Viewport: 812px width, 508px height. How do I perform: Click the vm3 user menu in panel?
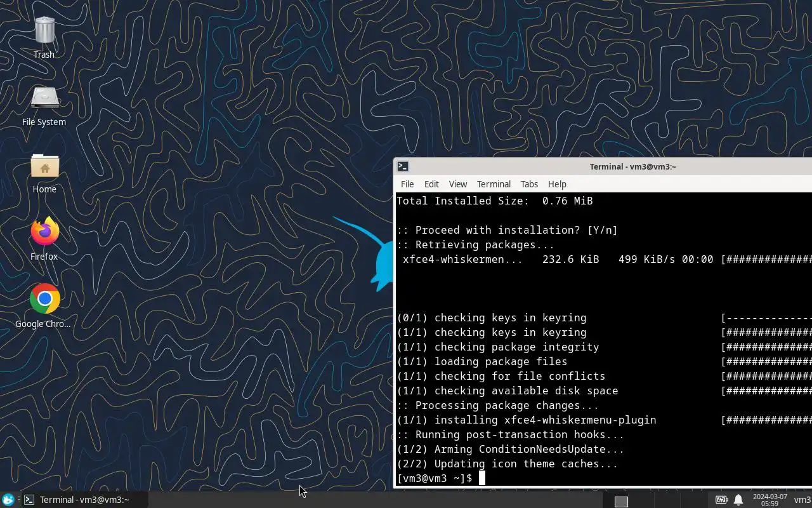[802, 500]
